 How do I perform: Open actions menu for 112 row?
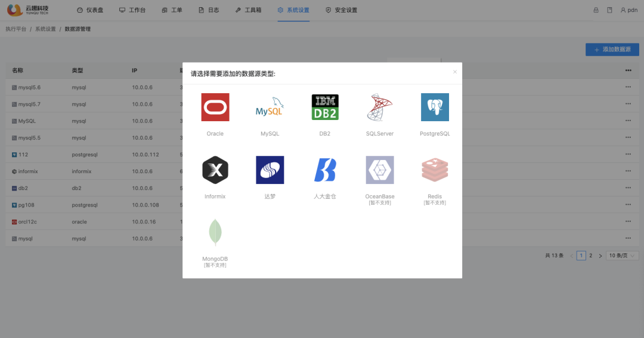pyautogui.click(x=628, y=154)
